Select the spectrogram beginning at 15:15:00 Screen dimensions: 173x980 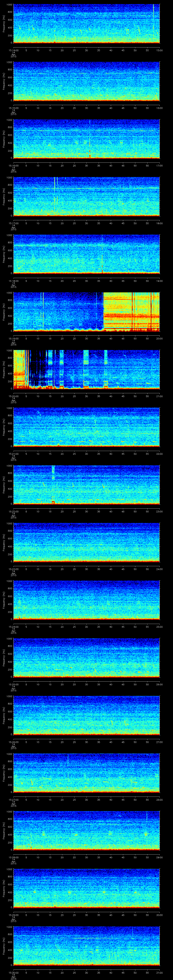[87, 81]
